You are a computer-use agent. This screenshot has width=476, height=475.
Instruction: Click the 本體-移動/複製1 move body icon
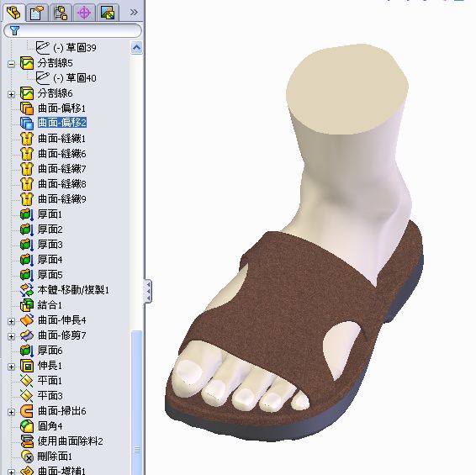27,290
